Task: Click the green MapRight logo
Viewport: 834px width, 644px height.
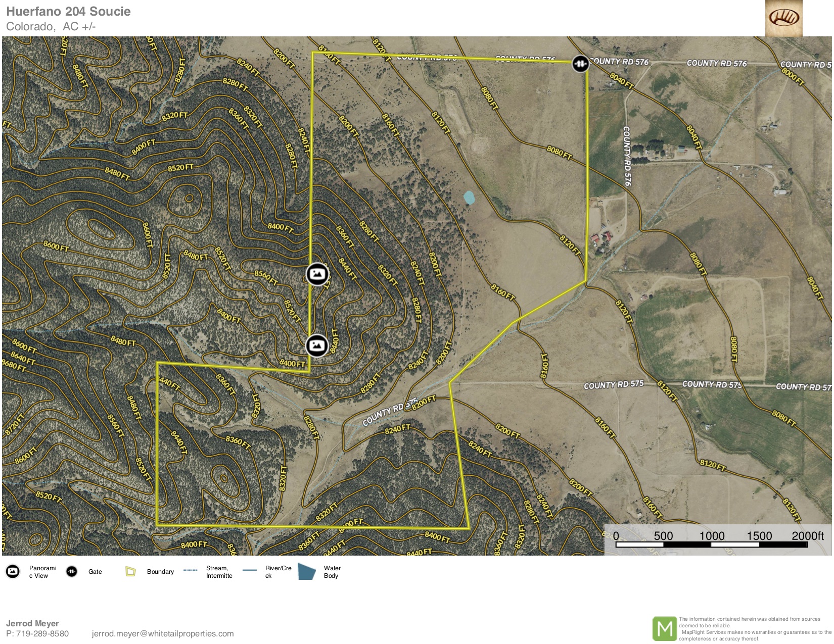Action: 664,629
